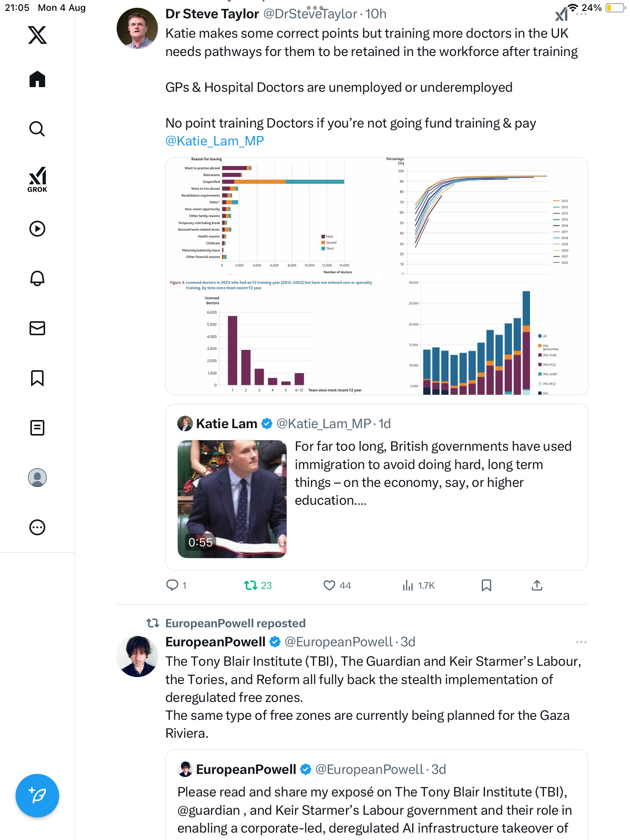Open the Lists icon in sidebar
This screenshot has height=840, width=630.
pyautogui.click(x=37, y=428)
